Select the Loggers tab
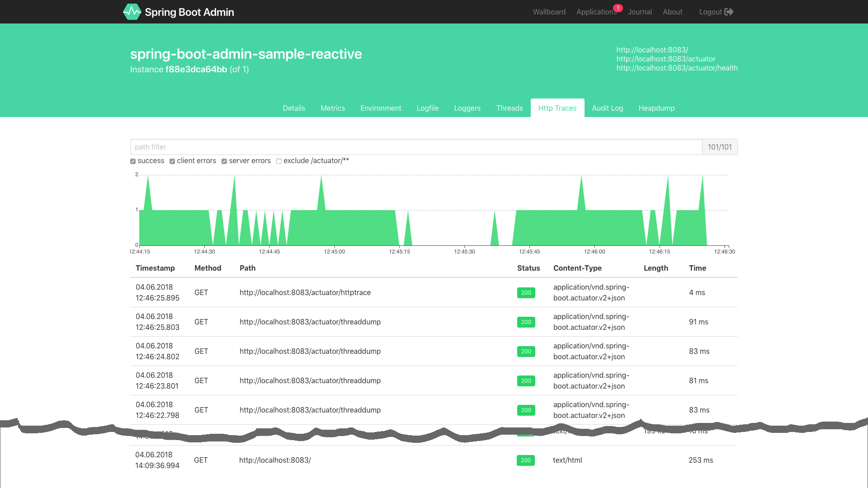Image resolution: width=868 pixels, height=488 pixels. pyautogui.click(x=467, y=108)
